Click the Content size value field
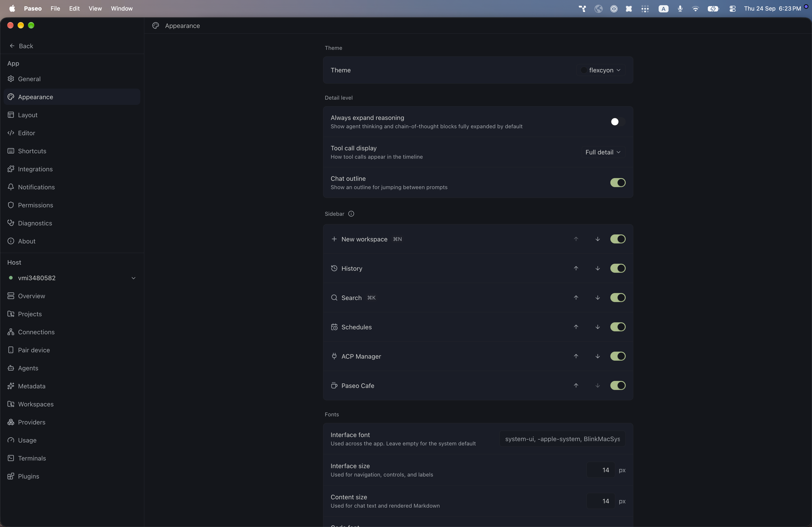 [600, 501]
